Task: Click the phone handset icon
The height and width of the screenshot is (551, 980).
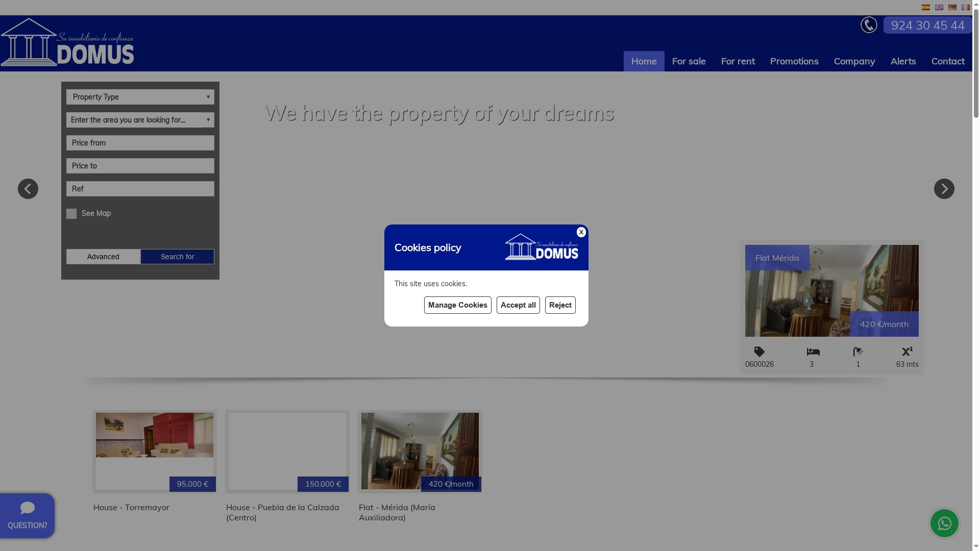Action: pyautogui.click(x=869, y=25)
